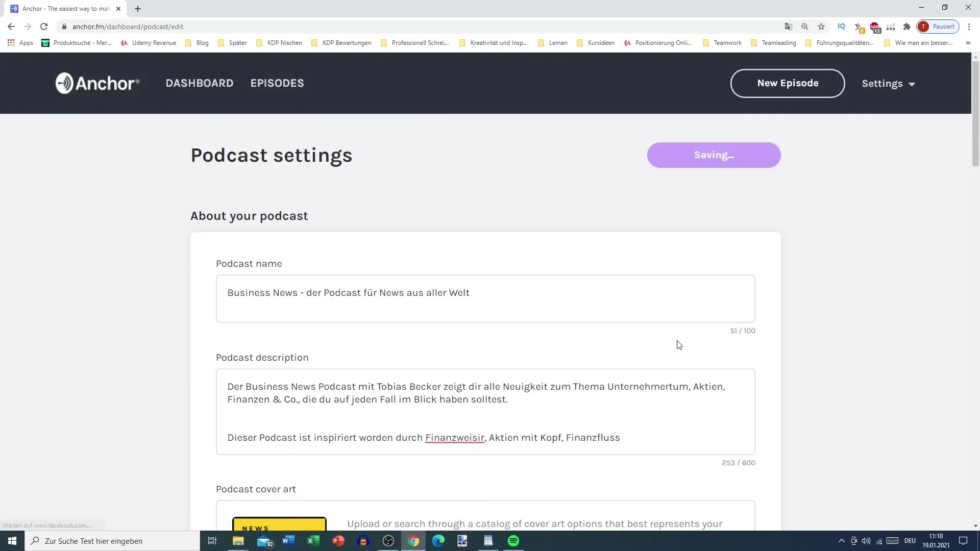Go back in browser history
The width and height of the screenshot is (980, 551).
(x=11, y=27)
